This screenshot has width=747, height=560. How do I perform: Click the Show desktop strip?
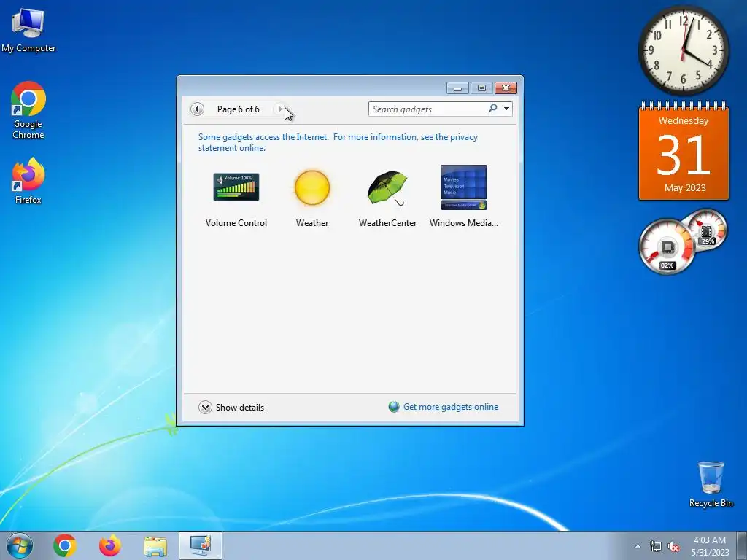(x=742, y=545)
